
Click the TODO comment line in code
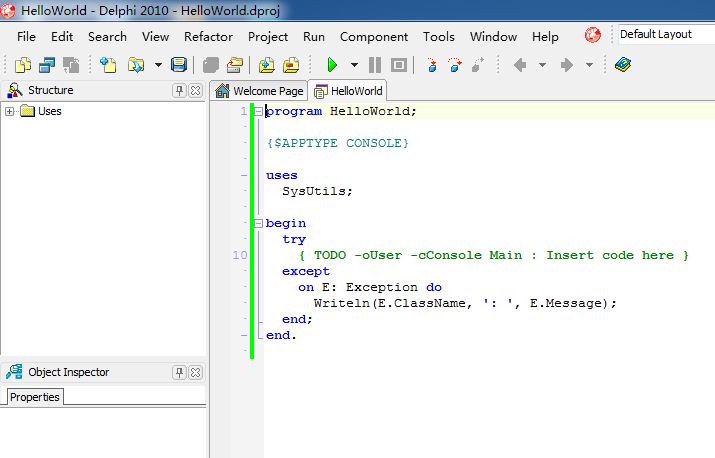click(494, 255)
